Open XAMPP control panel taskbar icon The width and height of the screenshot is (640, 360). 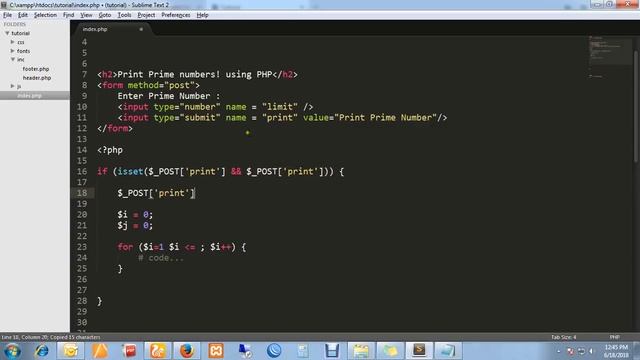[x=216, y=351]
